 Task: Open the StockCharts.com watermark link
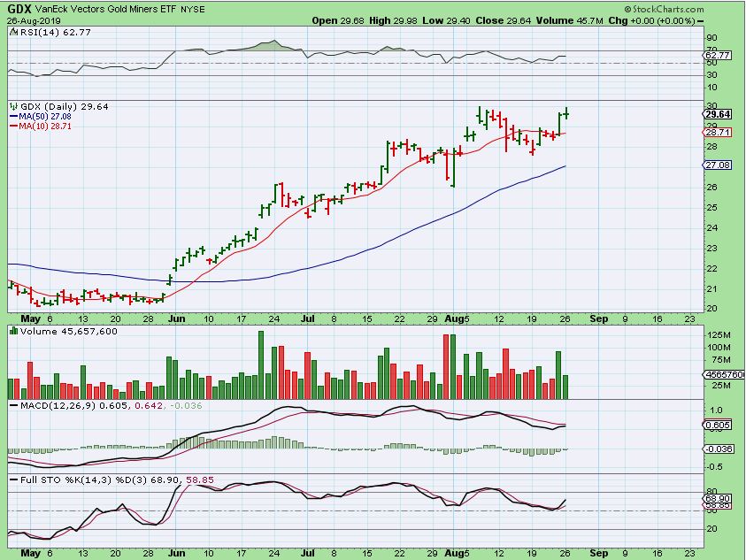(x=665, y=9)
